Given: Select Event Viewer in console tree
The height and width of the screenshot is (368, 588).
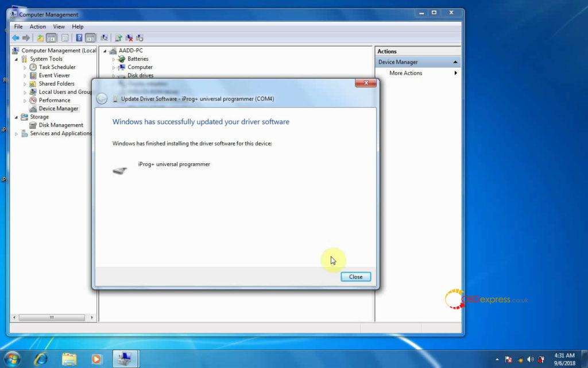Looking at the screenshot, I should point(54,75).
